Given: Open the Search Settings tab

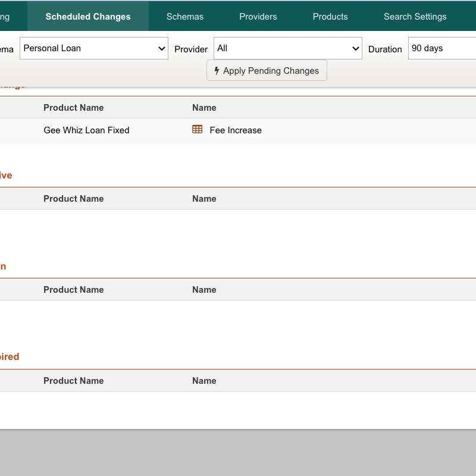Looking at the screenshot, I should (415, 17).
